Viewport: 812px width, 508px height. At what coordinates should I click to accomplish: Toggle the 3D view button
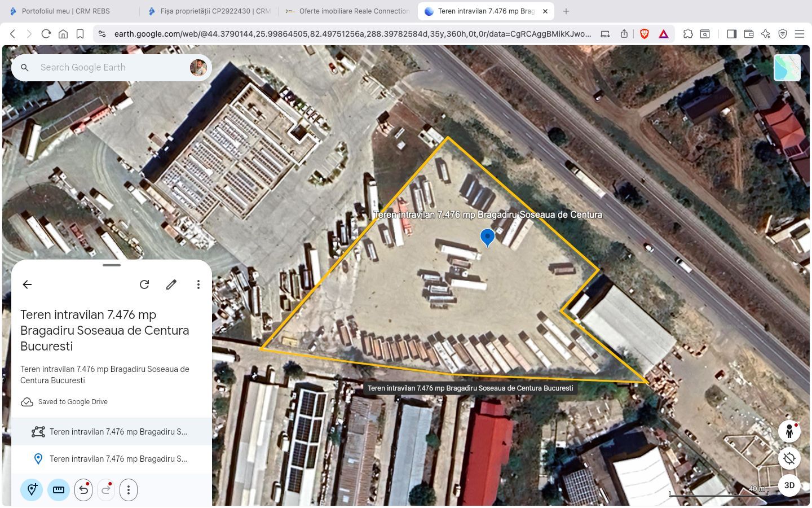[789, 485]
